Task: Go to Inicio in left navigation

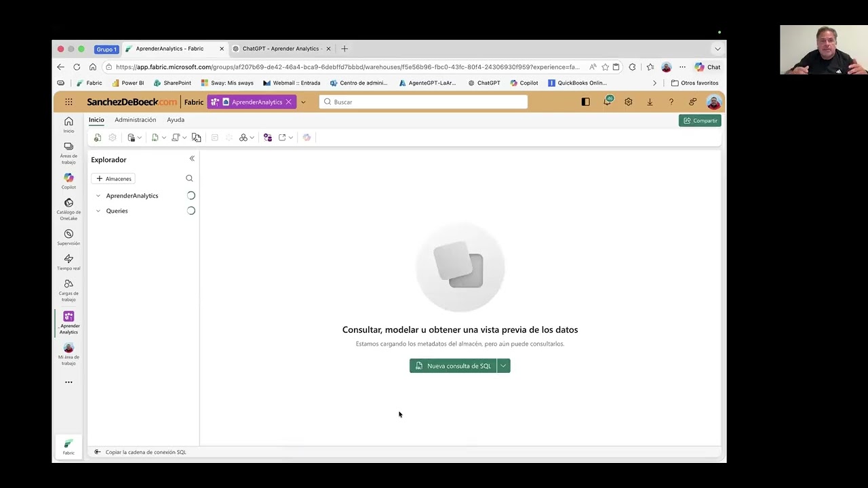Action: (x=68, y=124)
